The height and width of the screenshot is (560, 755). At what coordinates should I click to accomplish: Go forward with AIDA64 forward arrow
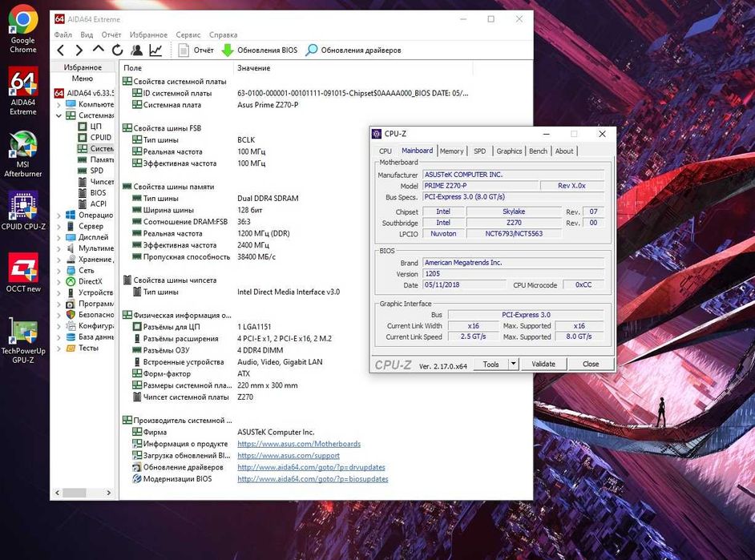[x=79, y=50]
